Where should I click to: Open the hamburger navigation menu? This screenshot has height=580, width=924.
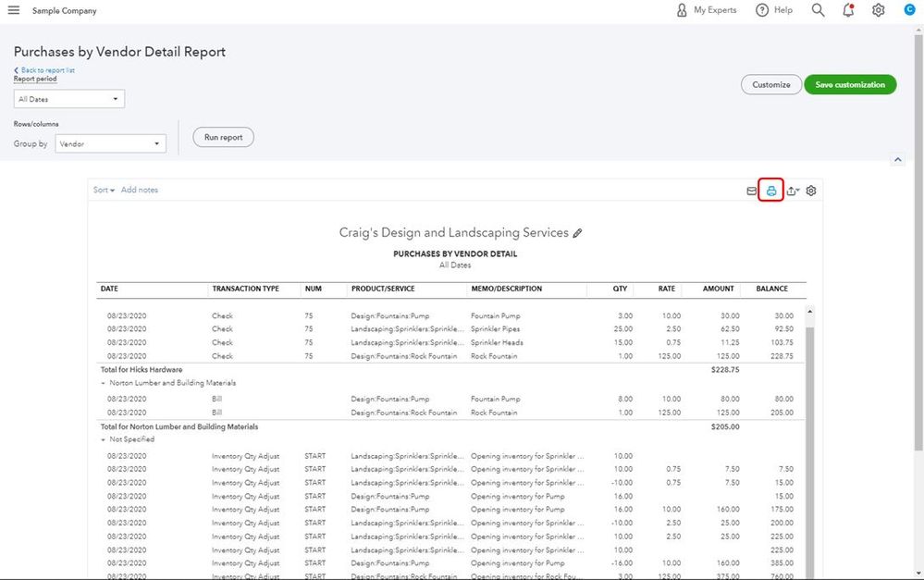14,10
